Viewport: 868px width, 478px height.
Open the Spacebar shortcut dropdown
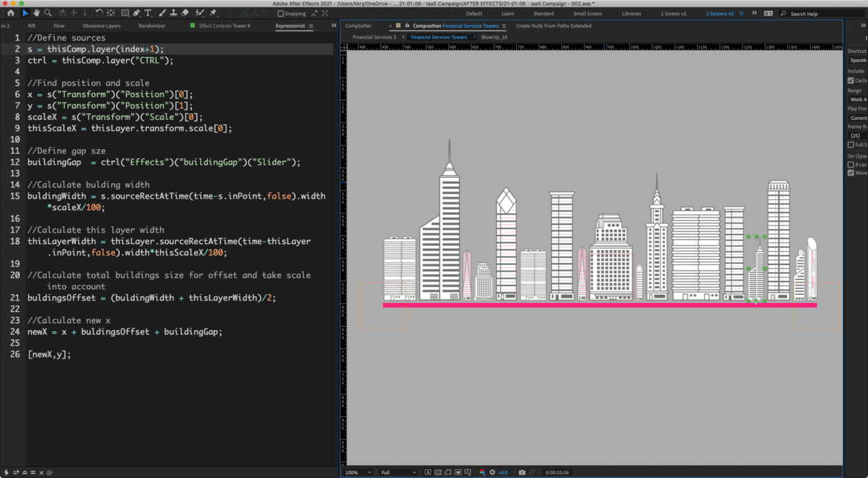pyautogui.click(x=858, y=60)
